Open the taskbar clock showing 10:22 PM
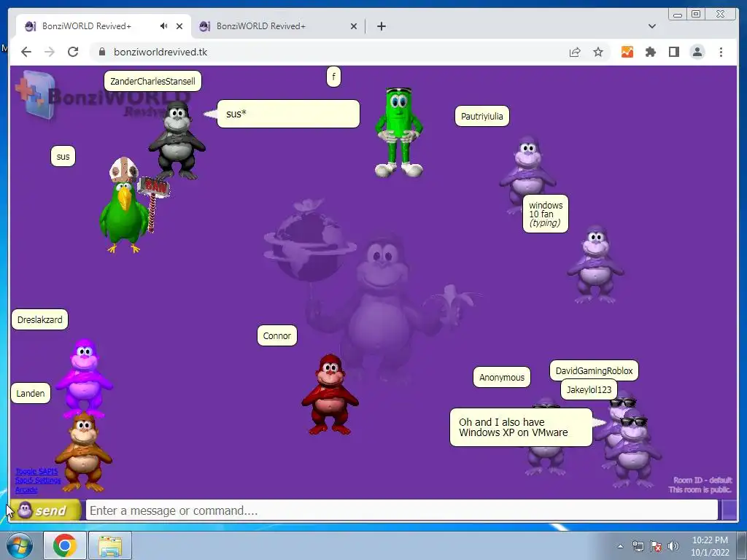747x560 pixels. click(710, 546)
